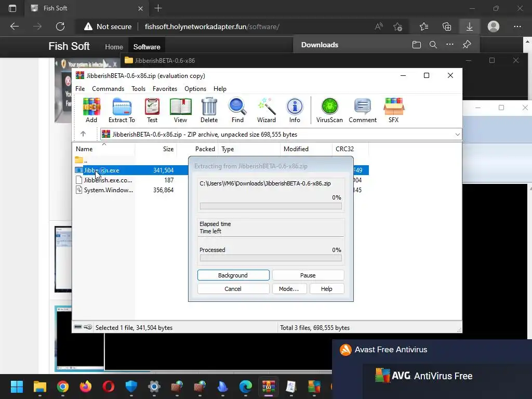Click the Add archive toolbar icon
532x399 pixels.
[x=91, y=110]
